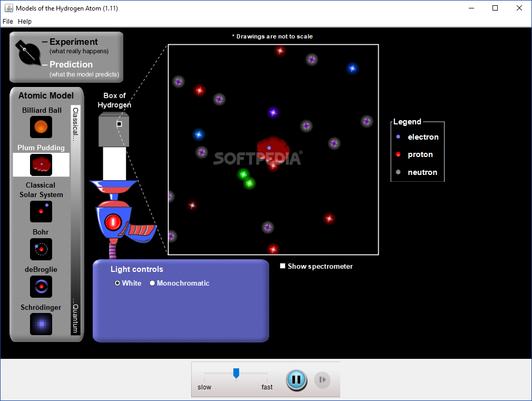The image size is (532, 401).
Task: Click the Plum Pudding label
Action: [x=41, y=148]
